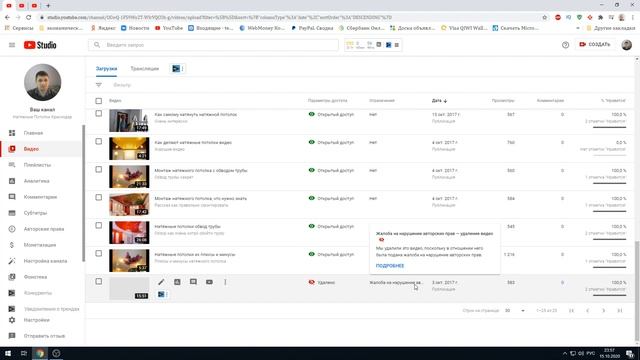The image size is (640, 360).
Task: Reload the page in the browser
Action: pos(29,18)
